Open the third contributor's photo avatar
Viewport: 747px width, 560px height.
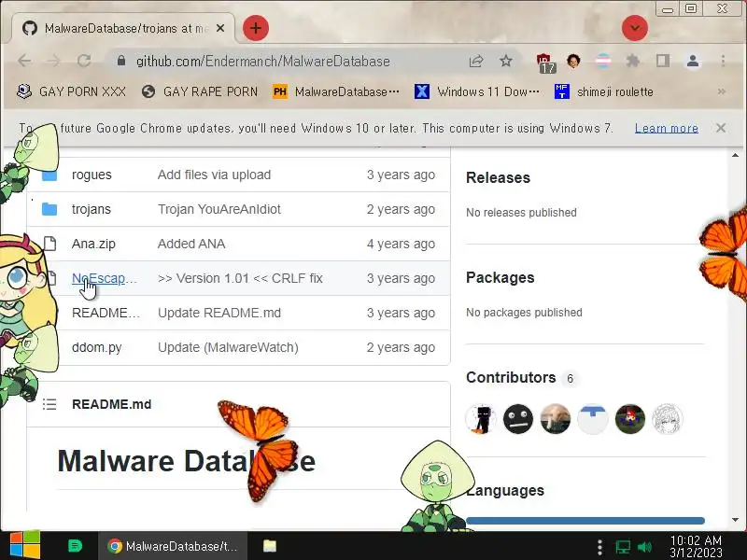click(x=556, y=419)
